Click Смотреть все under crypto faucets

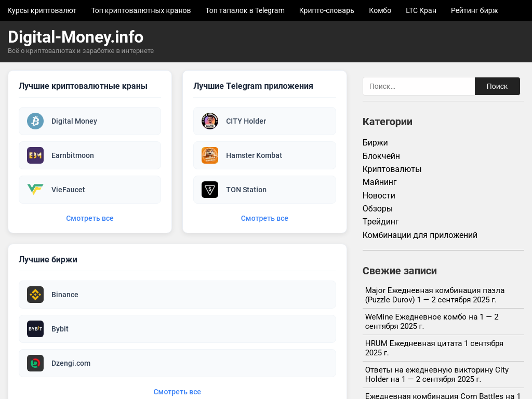point(89,218)
